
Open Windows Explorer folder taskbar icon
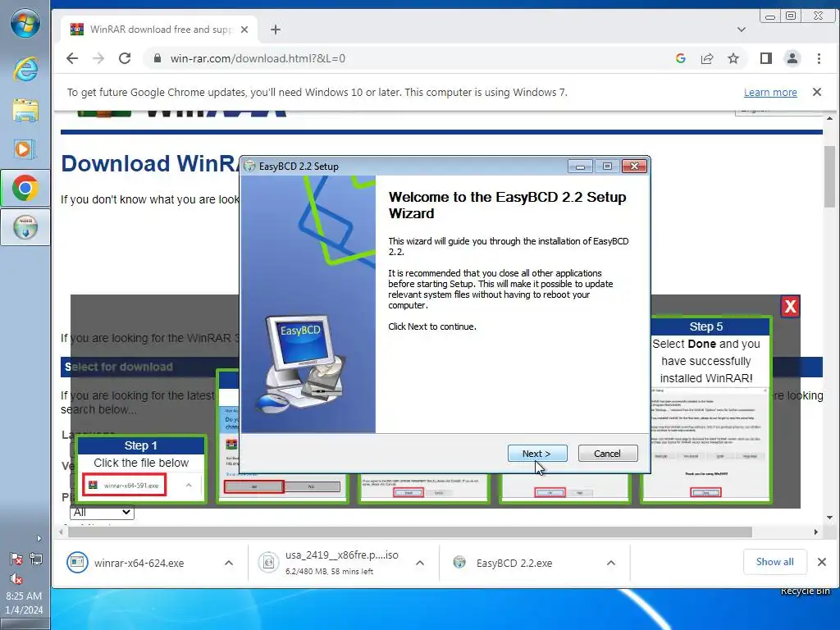(25, 110)
